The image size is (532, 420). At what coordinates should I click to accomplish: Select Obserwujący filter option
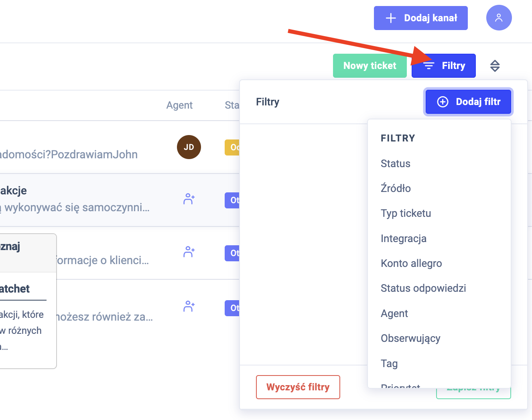pos(410,338)
